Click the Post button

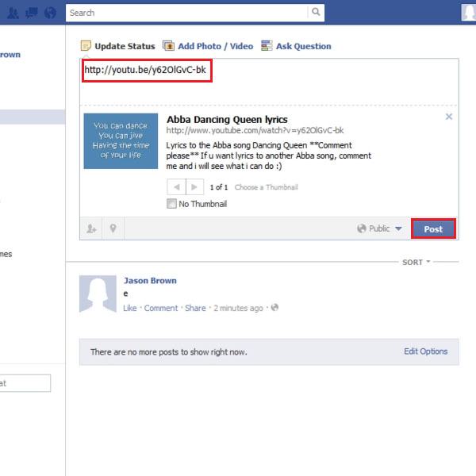pyautogui.click(x=433, y=229)
